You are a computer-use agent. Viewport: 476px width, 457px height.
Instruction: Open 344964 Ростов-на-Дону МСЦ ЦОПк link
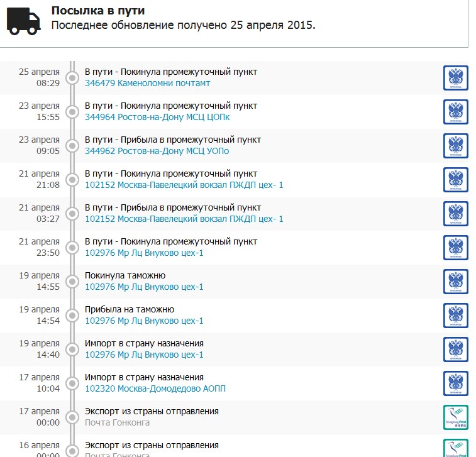[x=157, y=117]
